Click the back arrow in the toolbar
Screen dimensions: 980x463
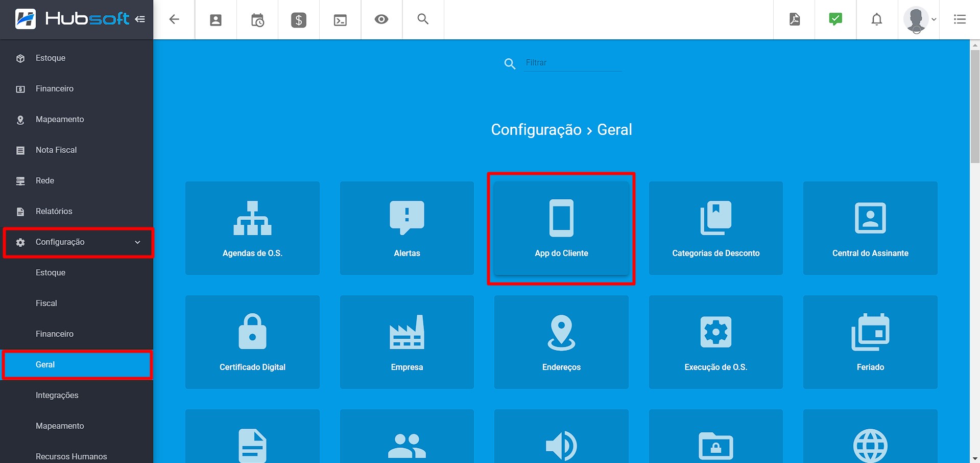174,19
